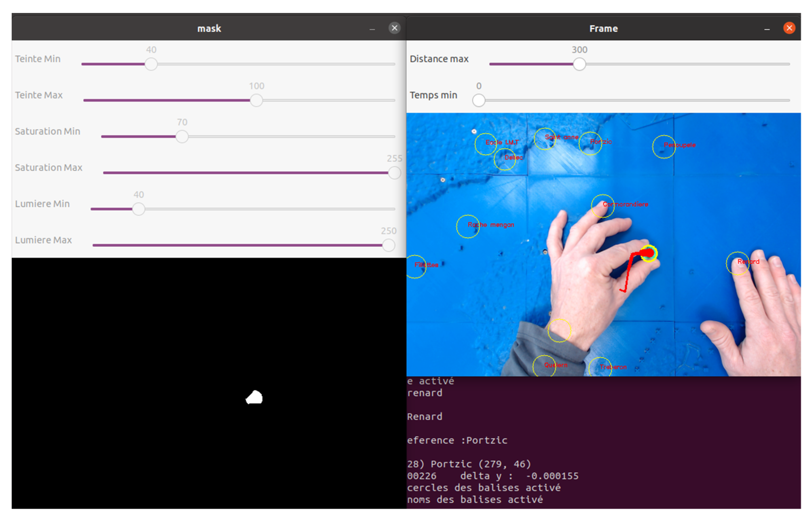The image size is (812, 519).
Task: Minimize the mask window
Action: (x=372, y=29)
